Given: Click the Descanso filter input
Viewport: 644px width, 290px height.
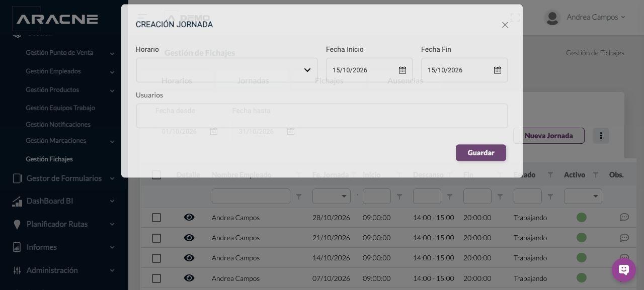Looking at the screenshot, I should tap(427, 196).
